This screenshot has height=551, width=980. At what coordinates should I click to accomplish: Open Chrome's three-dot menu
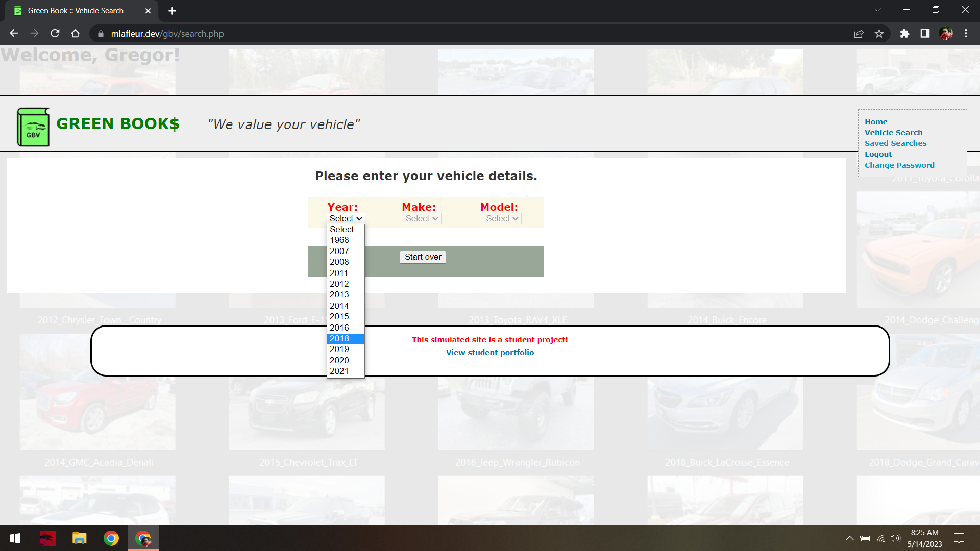click(966, 34)
